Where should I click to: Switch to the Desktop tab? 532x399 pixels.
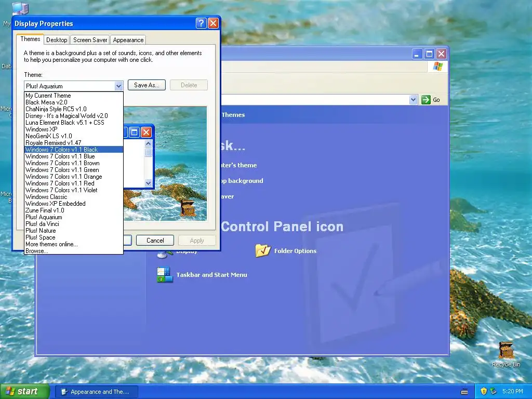(57, 39)
